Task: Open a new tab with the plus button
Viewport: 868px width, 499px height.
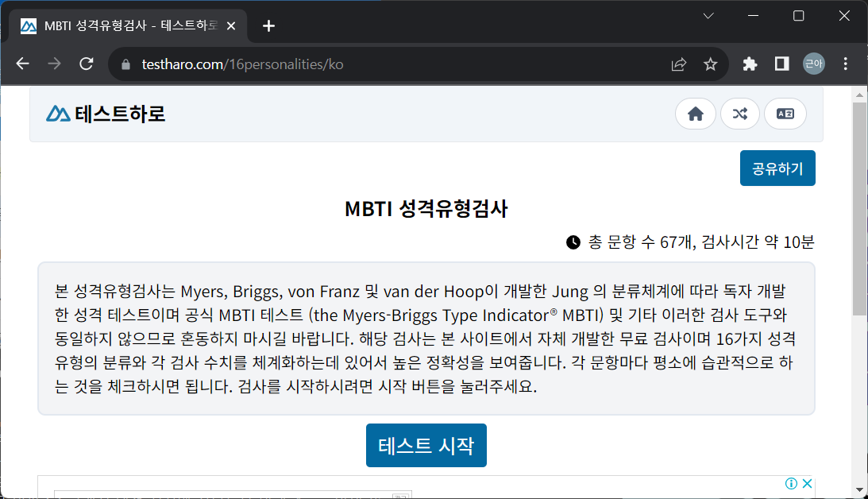Action: click(268, 25)
